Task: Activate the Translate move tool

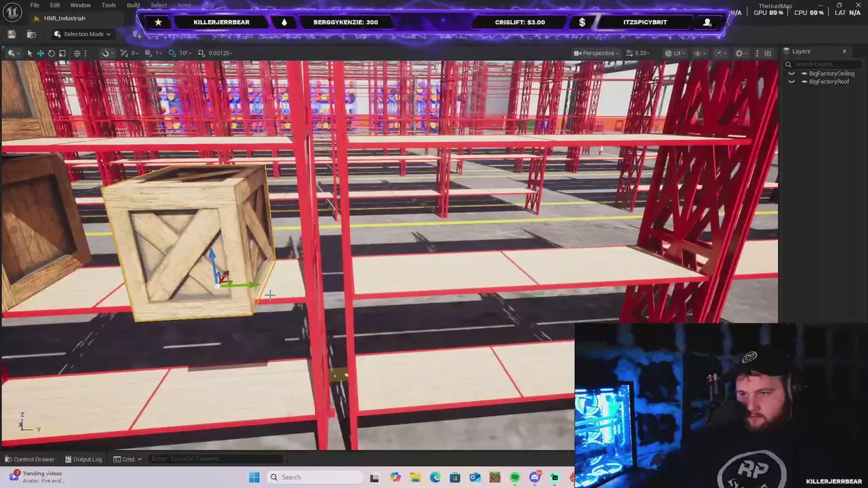Action: tap(40, 53)
